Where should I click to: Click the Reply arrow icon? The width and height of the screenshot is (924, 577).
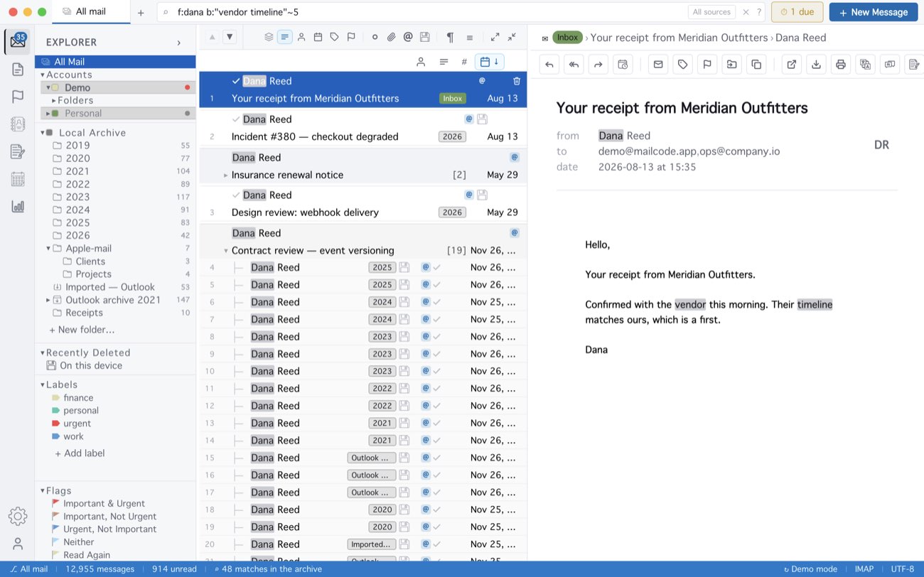(x=549, y=65)
